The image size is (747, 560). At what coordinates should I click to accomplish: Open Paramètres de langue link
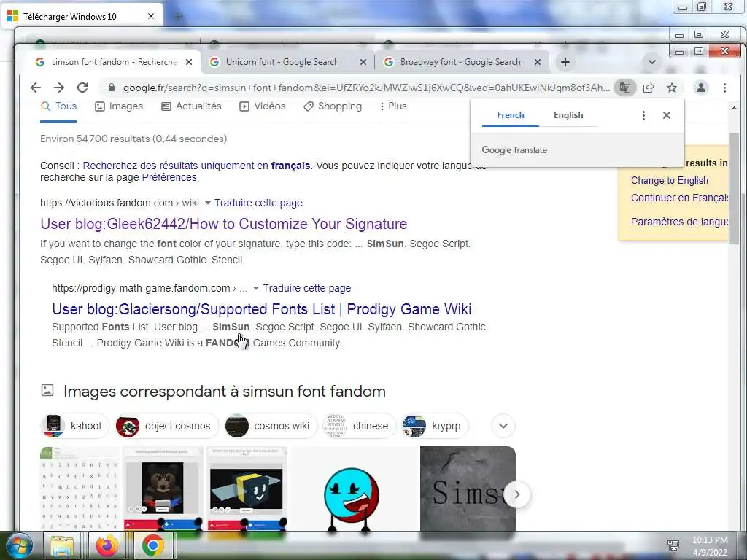679,222
